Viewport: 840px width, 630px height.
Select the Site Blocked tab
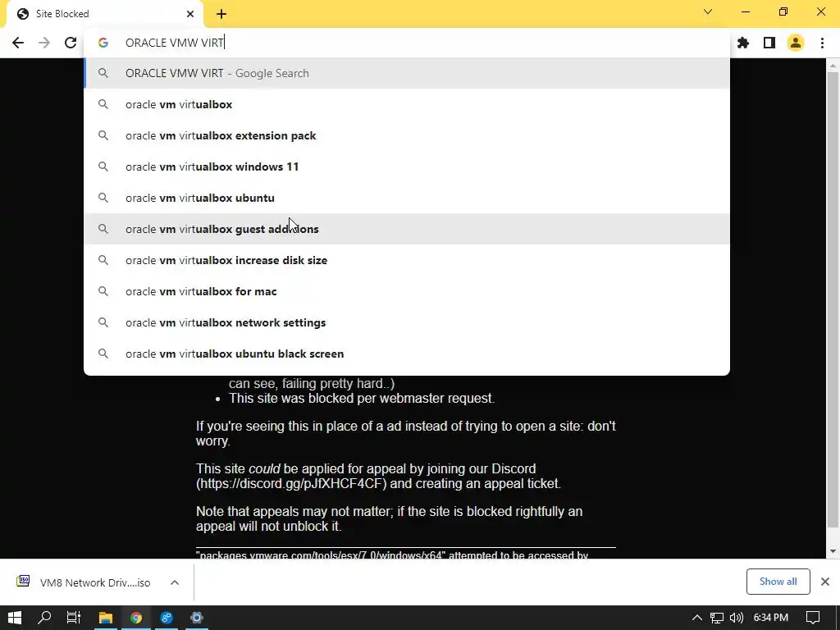tap(105, 14)
